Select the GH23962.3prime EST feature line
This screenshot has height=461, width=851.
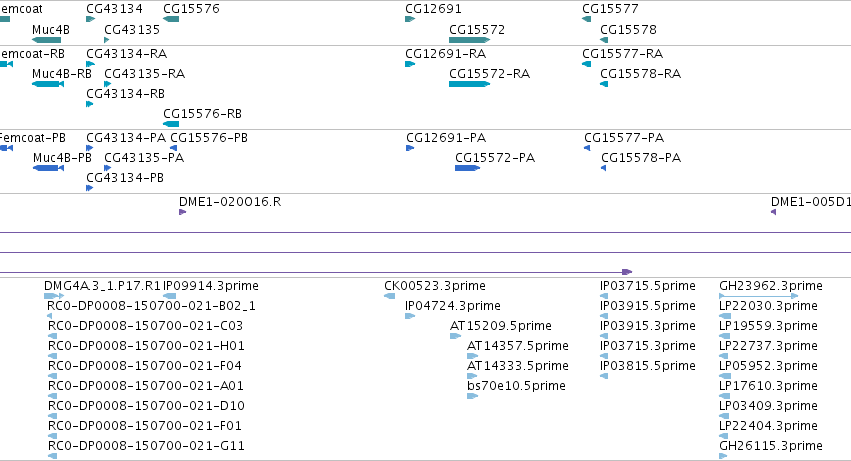coord(758,296)
